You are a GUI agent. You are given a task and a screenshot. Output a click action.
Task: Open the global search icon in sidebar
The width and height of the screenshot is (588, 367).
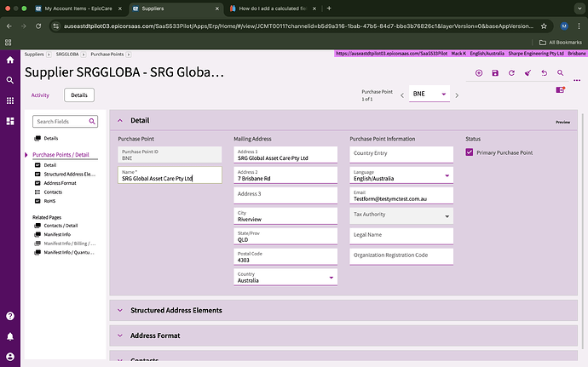10,80
